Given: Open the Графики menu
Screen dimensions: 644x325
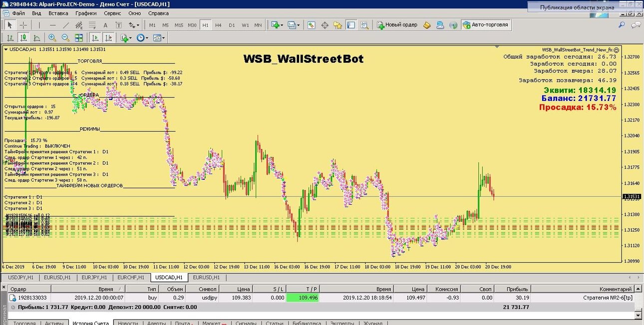Looking at the screenshot, I should (86, 13).
